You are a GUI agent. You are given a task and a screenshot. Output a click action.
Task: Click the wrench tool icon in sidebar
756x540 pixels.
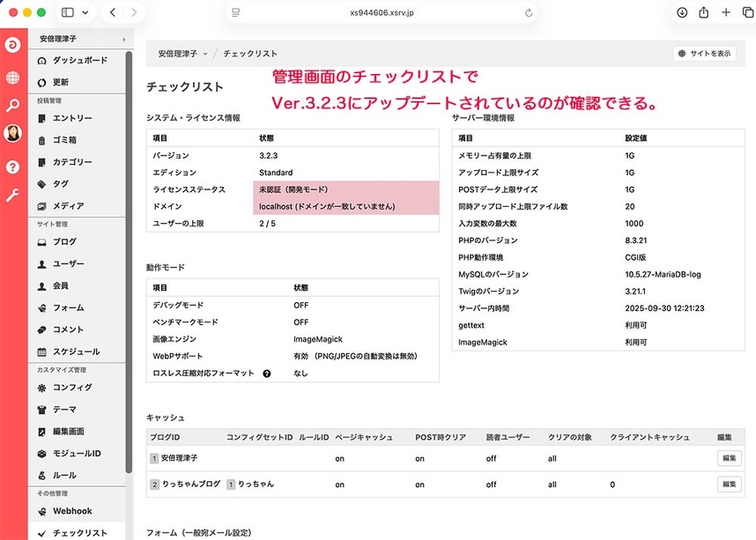tap(12, 196)
